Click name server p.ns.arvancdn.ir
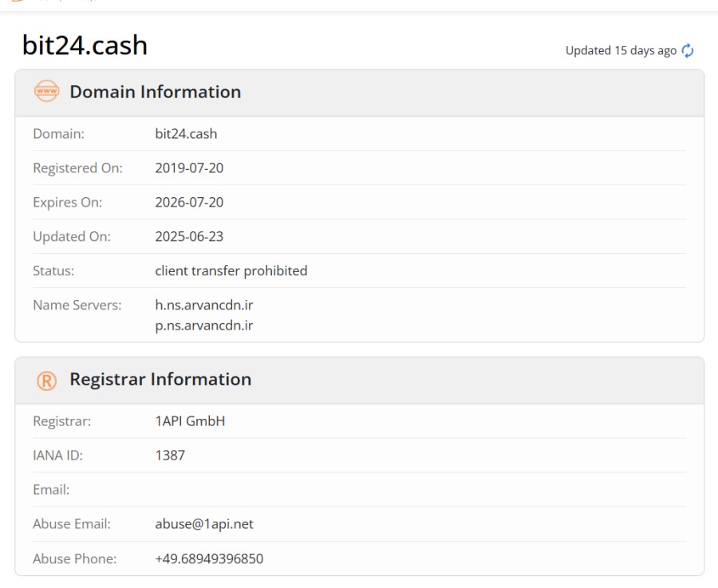Image resolution: width=718 pixels, height=588 pixels. pos(204,326)
